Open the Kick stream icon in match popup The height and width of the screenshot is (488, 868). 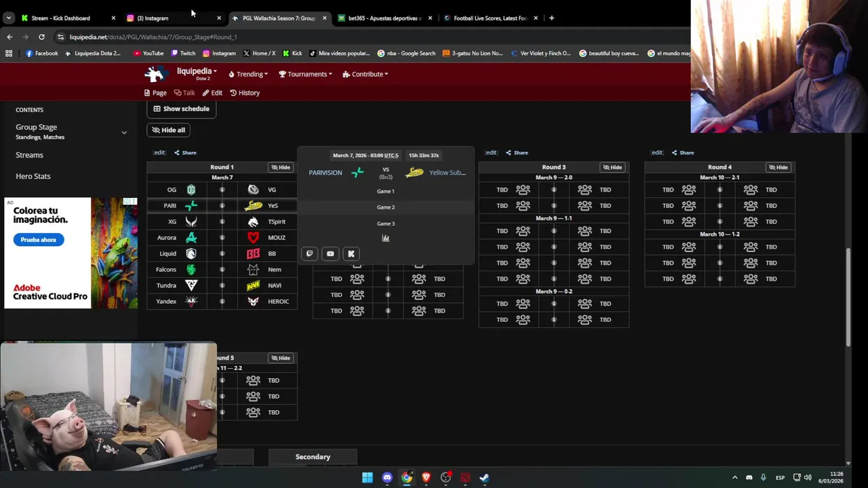click(351, 253)
